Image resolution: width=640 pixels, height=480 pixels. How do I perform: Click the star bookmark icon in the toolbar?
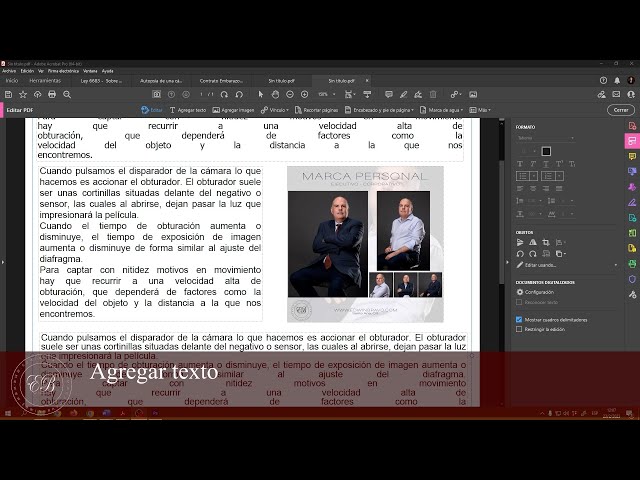pyautogui.click(x=23, y=95)
